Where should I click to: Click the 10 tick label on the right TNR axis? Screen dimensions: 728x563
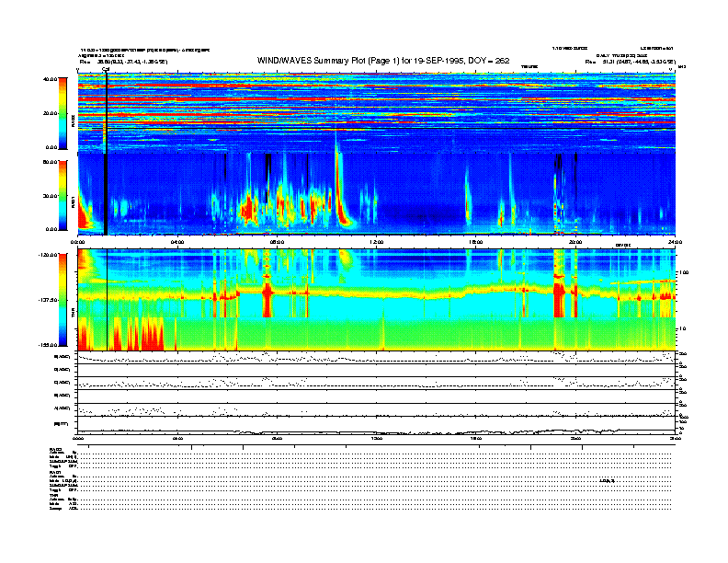click(684, 329)
